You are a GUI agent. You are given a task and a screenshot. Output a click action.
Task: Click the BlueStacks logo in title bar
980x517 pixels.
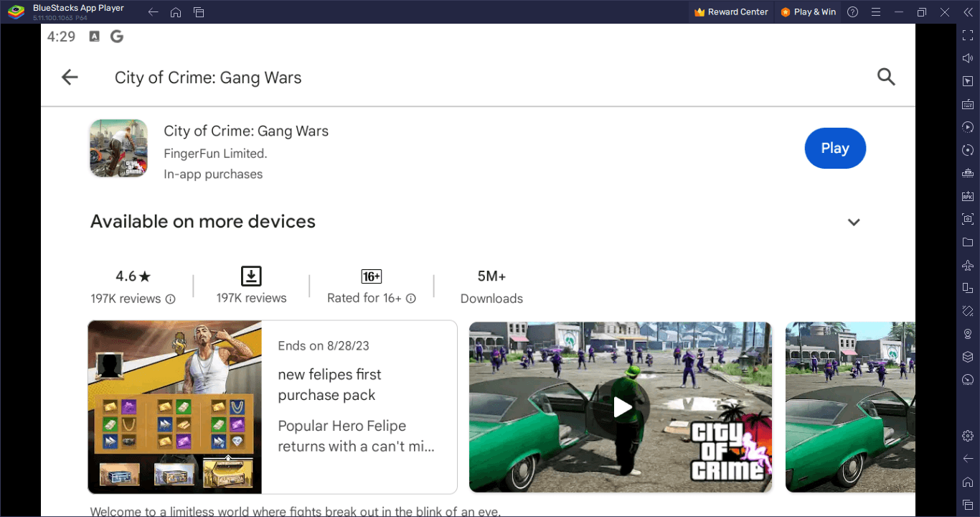click(x=16, y=11)
